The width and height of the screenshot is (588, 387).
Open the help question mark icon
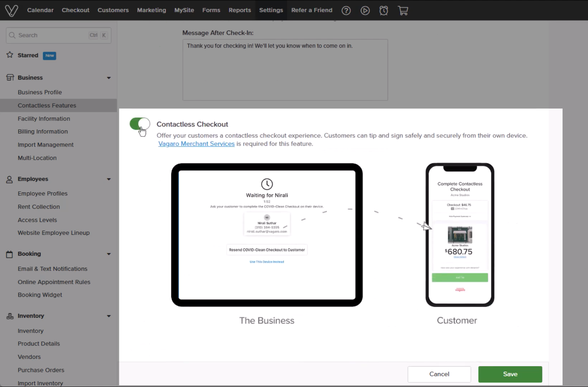346,10
